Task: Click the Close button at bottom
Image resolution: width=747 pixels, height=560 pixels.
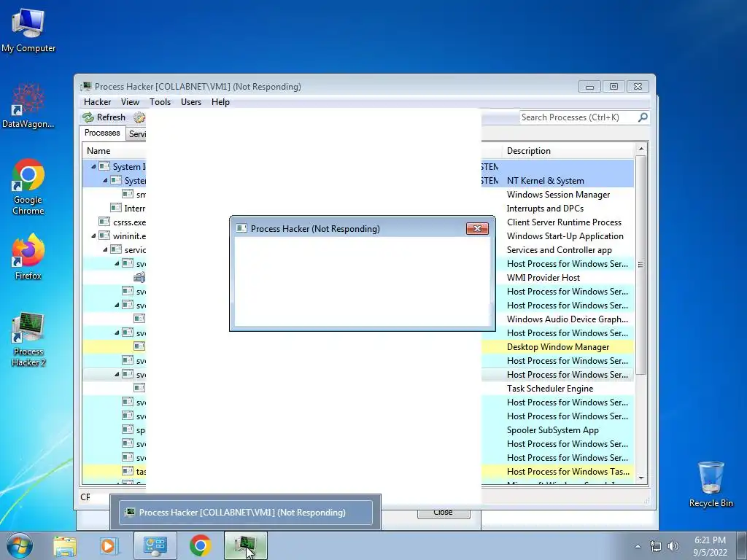Action: coord(444,513)
